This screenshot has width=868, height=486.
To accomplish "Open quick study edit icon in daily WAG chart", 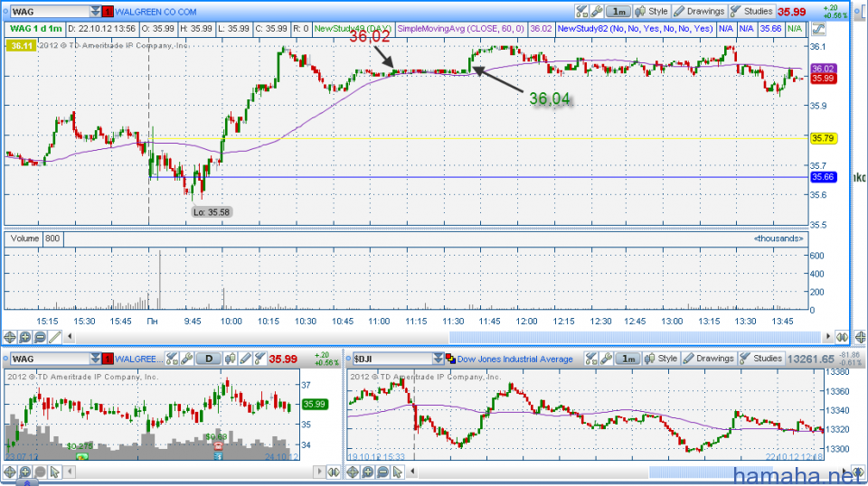I will 172,359.
